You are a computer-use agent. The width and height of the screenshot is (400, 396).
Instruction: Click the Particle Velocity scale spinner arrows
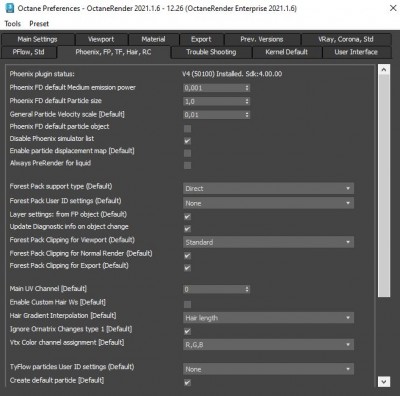(x=247, y=115)
